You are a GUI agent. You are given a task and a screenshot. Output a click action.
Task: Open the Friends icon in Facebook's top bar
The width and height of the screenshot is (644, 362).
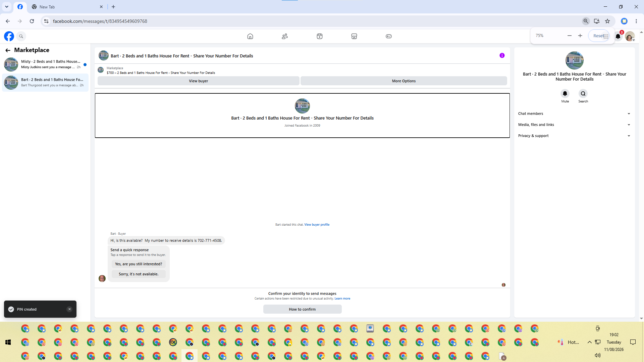tap(285, 36)
